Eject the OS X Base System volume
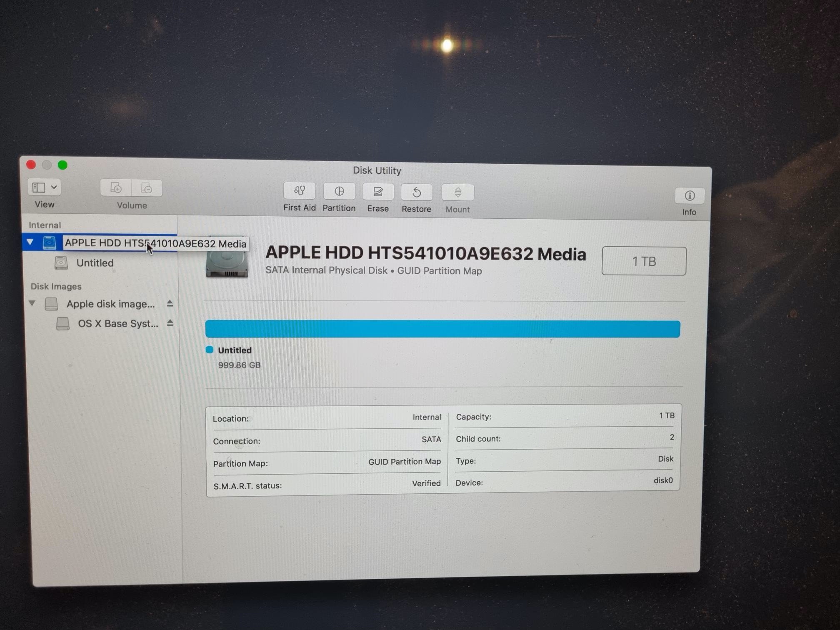 170,323
